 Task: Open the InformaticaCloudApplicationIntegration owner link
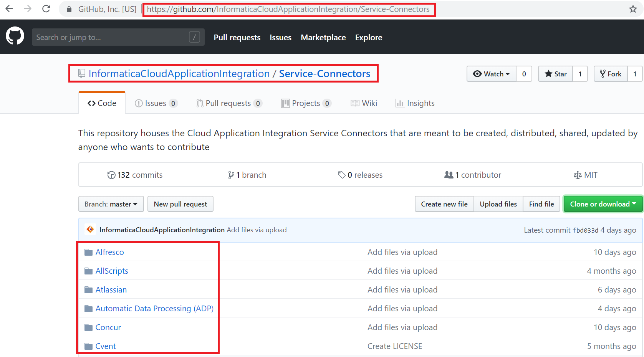click(179, 73)
